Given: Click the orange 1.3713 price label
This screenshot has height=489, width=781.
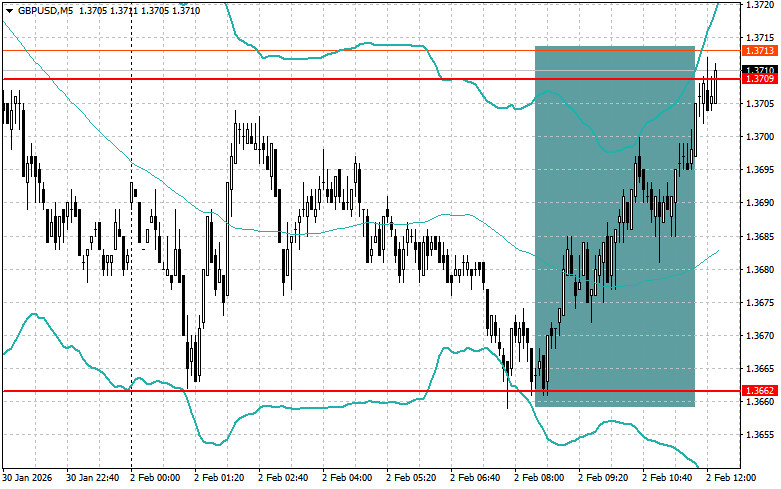Looking at the screenshot, I should coord(757,50).
